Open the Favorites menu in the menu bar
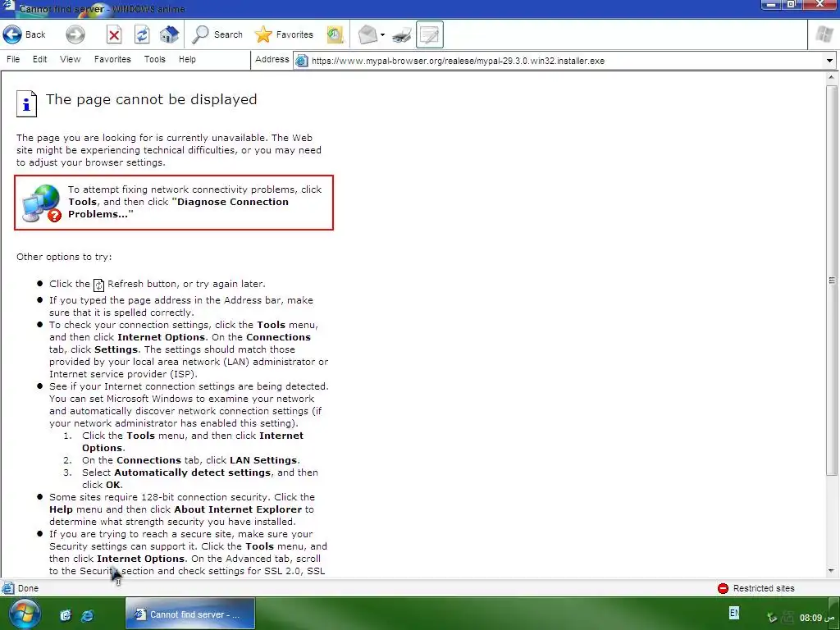This screenshot has height=630, width=840. [x=112, y=59]
